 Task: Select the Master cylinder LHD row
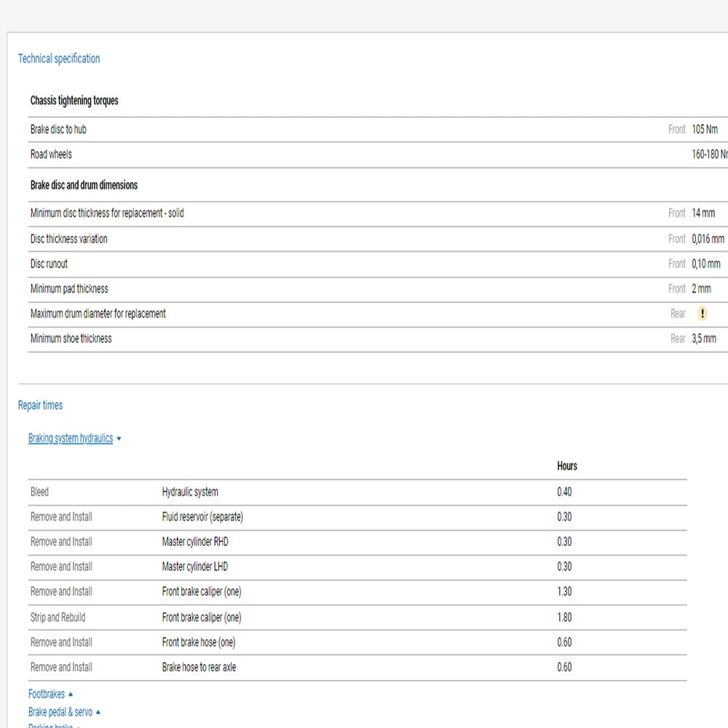tap(357, 567)
